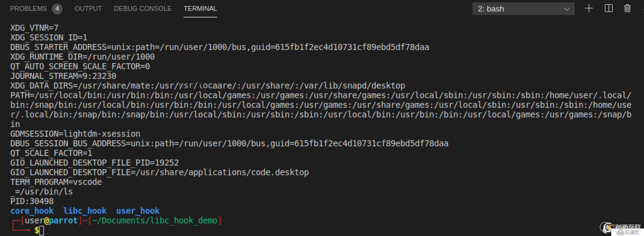
Task: Click the PID:30498 output line
Action: point(32,201)
